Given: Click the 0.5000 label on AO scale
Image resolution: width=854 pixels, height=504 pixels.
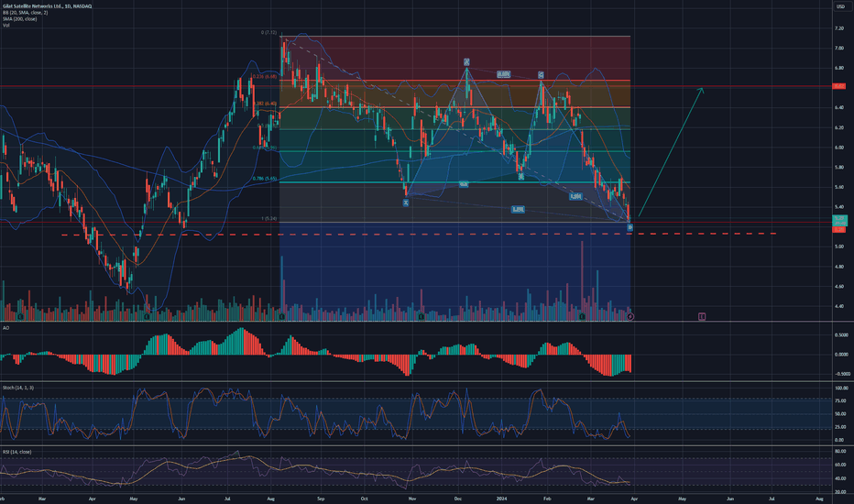Looking at the screenshot, I should 841,334.
